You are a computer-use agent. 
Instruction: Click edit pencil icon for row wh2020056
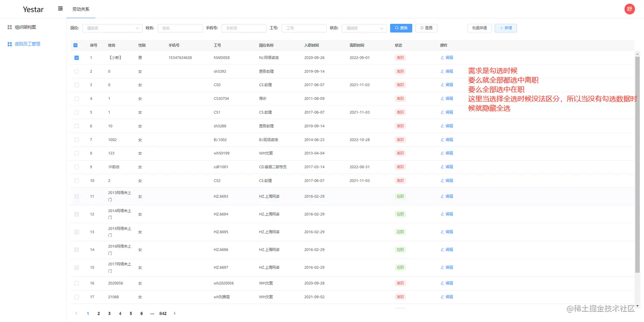coord(442,283)
